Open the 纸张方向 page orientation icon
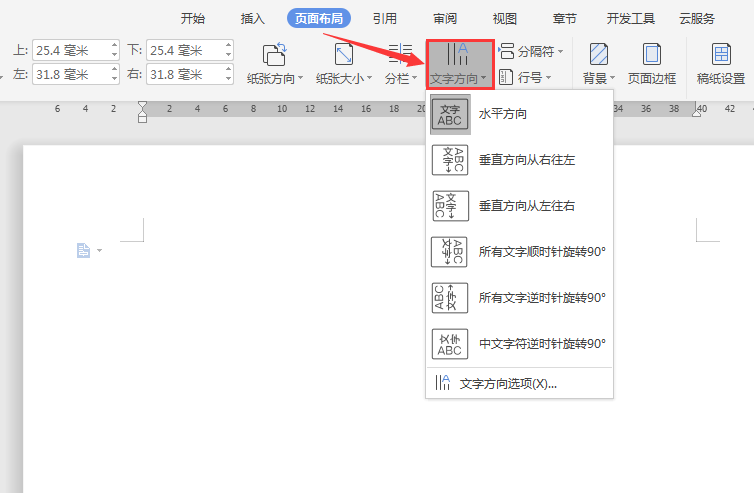Viewport: 754px width, 493px height. click(275, 54)
